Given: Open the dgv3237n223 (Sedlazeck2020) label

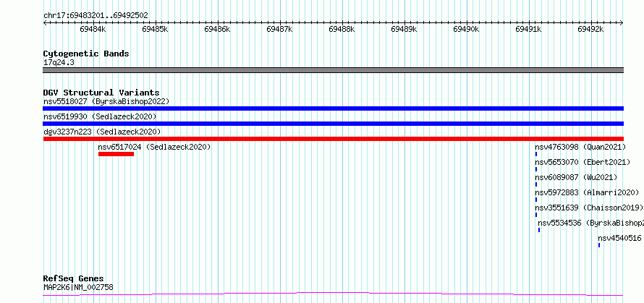Looking at the screenshot, I should tap(102, 132).
